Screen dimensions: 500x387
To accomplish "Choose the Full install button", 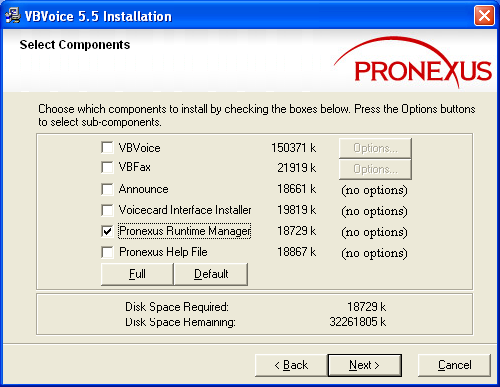I will pos(137,274).
